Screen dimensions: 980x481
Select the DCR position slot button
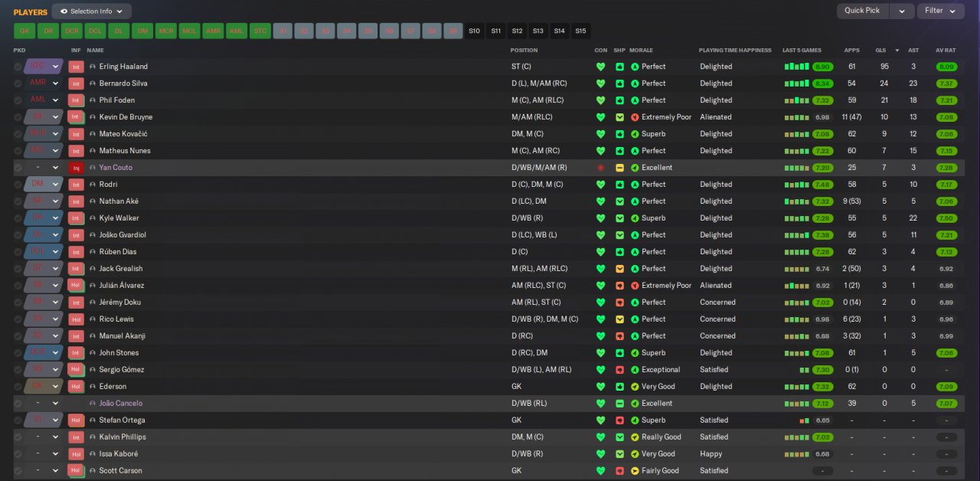71,31
